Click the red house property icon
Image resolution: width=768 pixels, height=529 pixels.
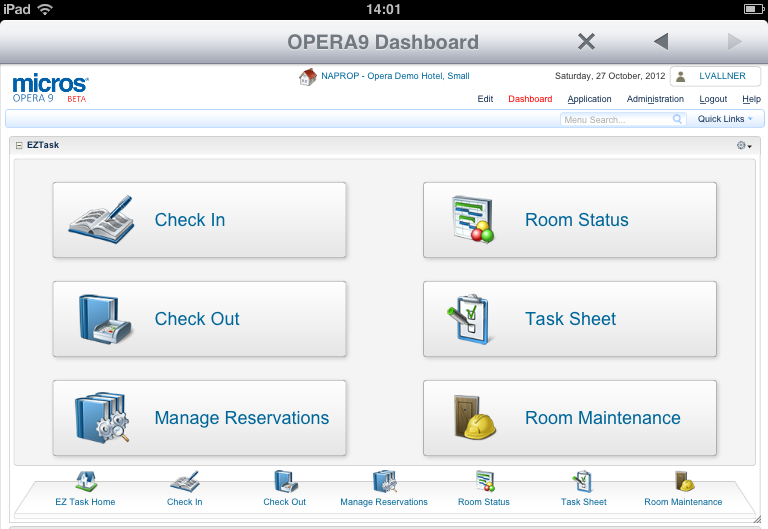[308, 77]
